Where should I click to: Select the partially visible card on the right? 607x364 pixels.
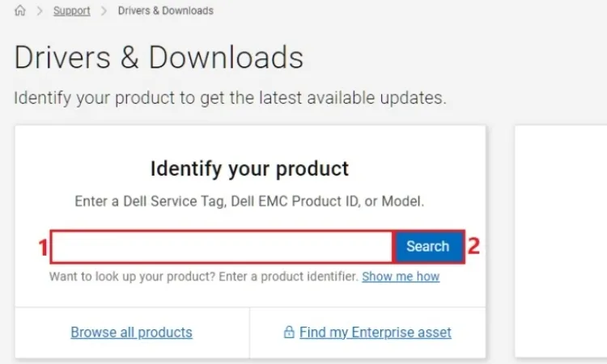[561, 241]
